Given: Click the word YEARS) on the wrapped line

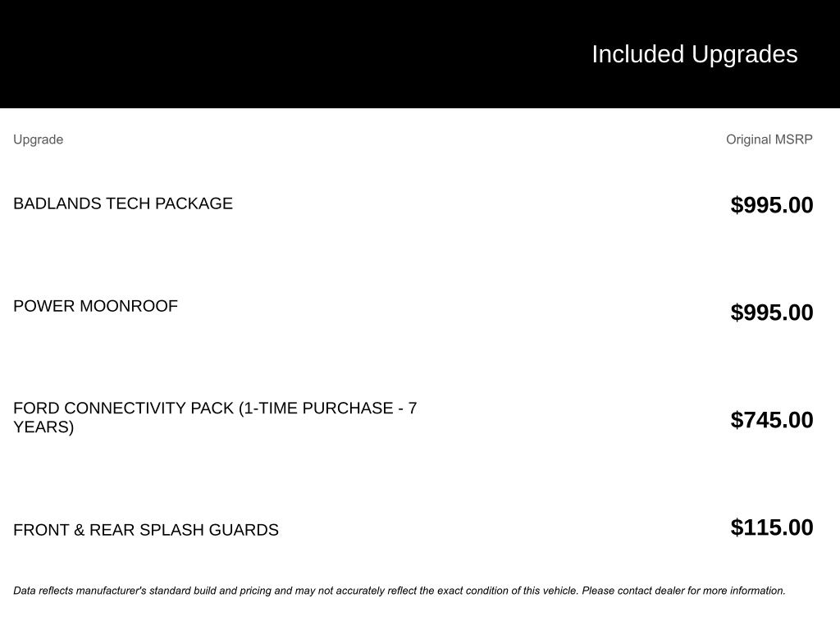Looking at the screenshot, I should (x=43, y=427).
